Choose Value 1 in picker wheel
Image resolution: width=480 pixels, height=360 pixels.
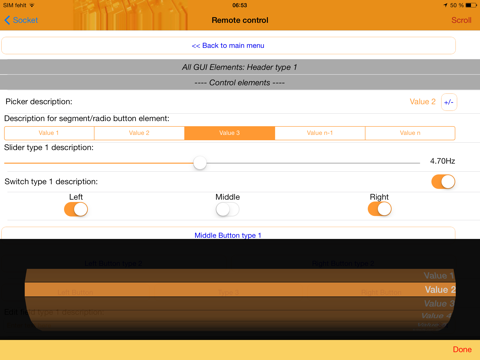tap(439, 276)
